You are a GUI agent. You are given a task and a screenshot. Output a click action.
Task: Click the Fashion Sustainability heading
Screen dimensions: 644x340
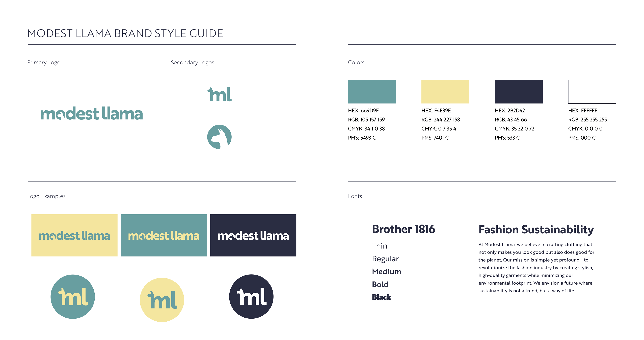coord(536,230)
